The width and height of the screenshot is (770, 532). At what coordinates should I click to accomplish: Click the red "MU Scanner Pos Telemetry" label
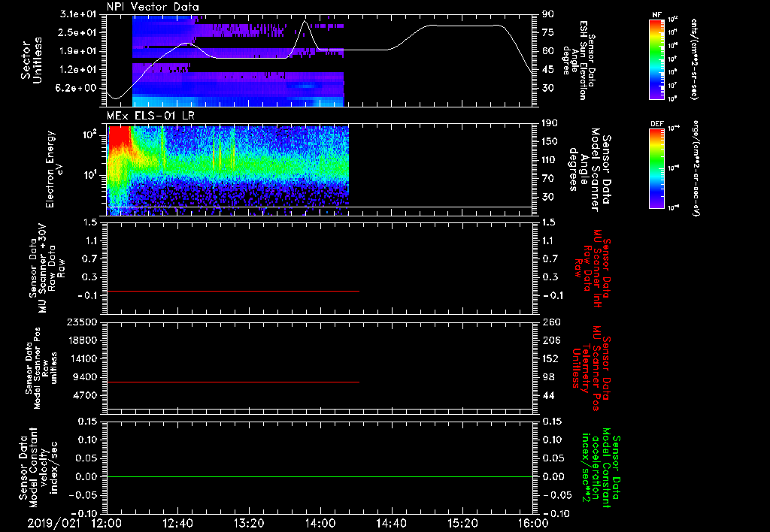click(x=591, y=368)
